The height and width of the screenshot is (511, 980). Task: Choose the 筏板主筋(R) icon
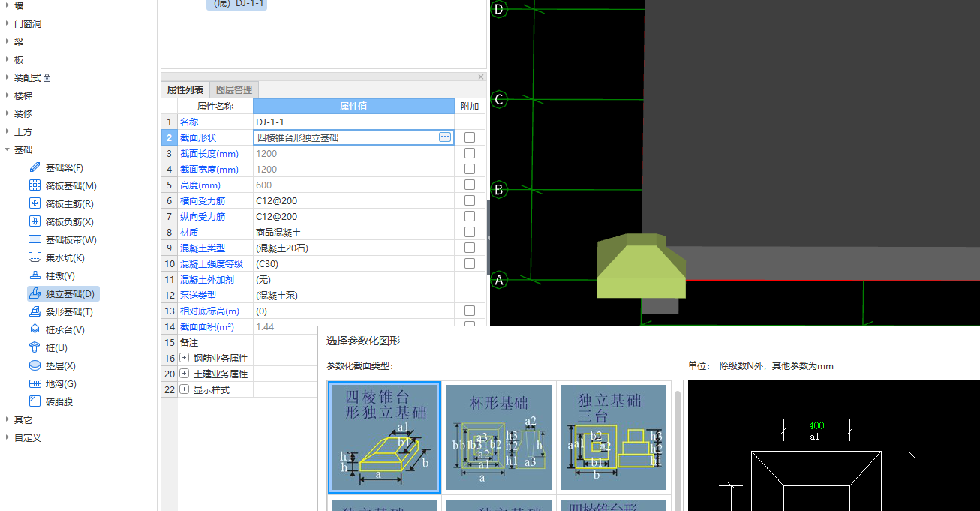point(35,203)
